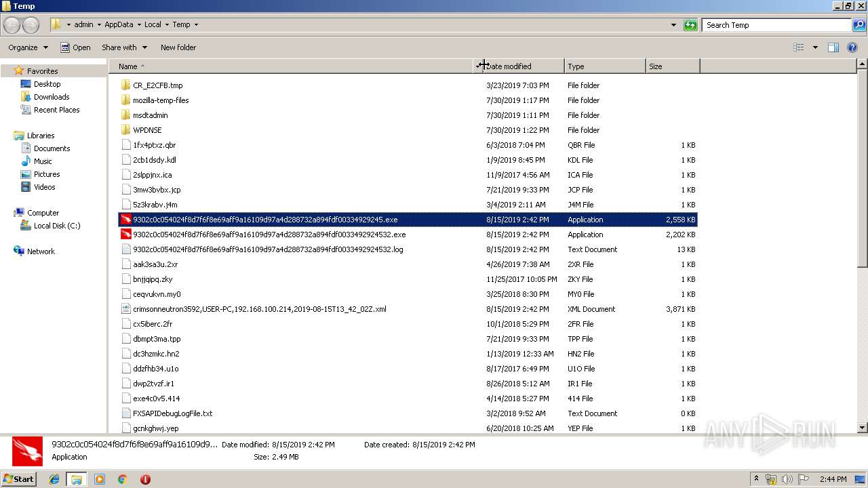This screenshot has width=868, height=488.
Task: Click the mozilla-temp-files folder icon
Action: click(x=125, y=100)
